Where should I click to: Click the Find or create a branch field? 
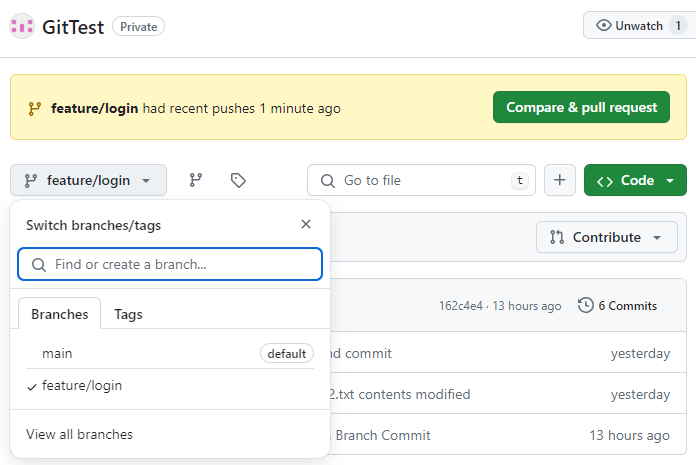[x=170, y=264]
